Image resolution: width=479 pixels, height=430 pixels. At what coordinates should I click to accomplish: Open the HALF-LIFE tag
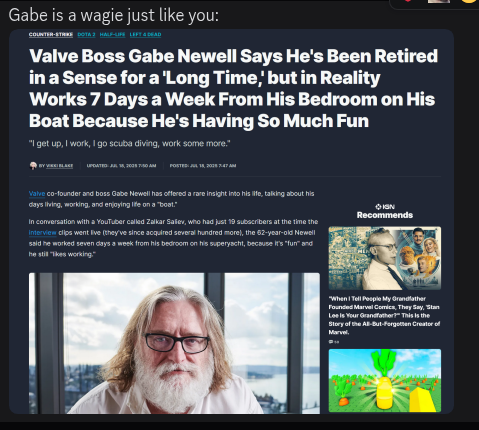[112, 34]
